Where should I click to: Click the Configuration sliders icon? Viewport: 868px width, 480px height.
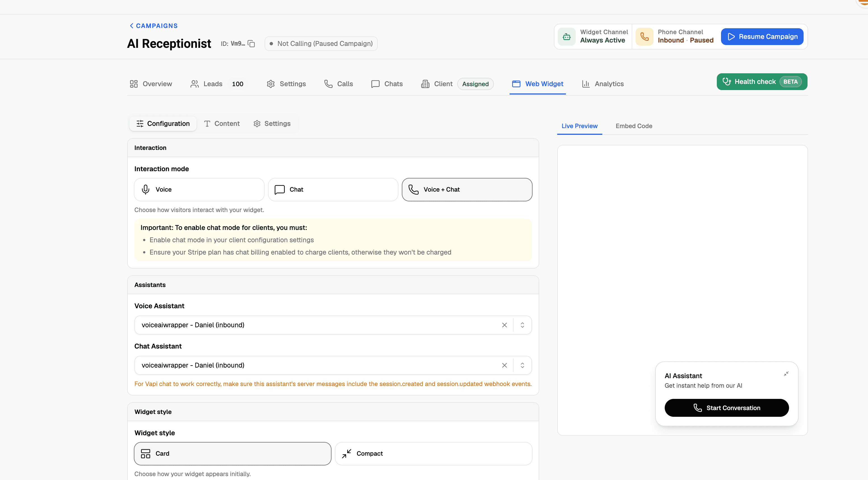click(140, 124)
